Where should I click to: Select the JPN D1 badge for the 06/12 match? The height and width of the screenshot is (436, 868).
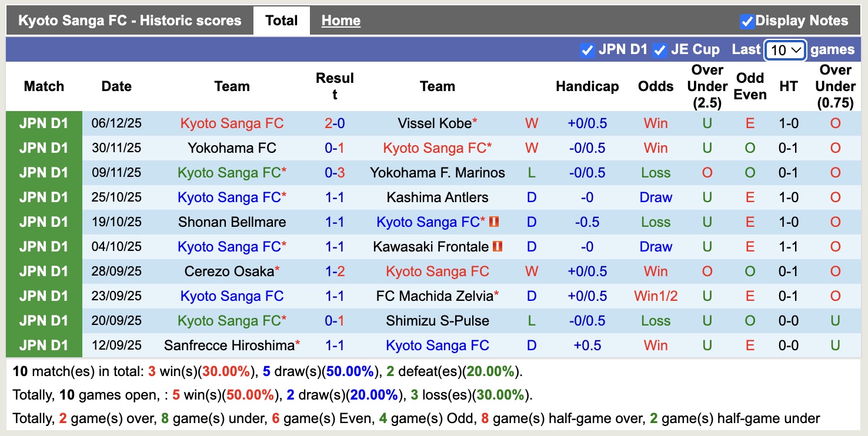click(44, 123)
